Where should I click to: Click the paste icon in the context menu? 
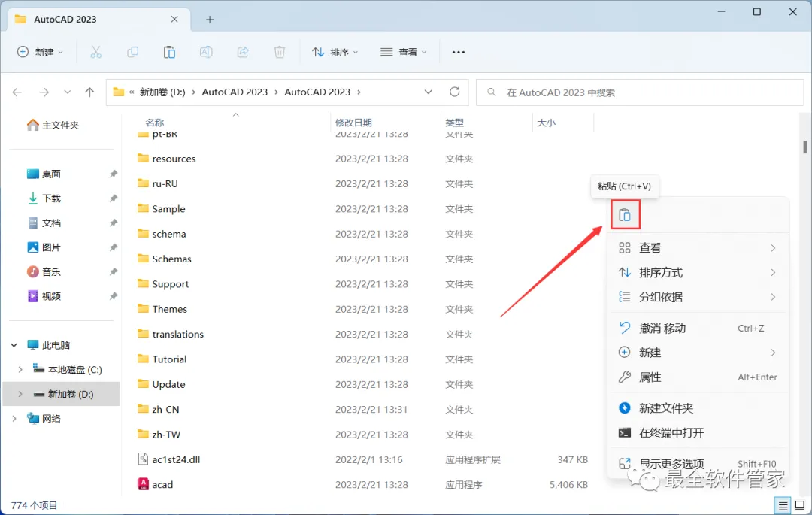point(625,214)
